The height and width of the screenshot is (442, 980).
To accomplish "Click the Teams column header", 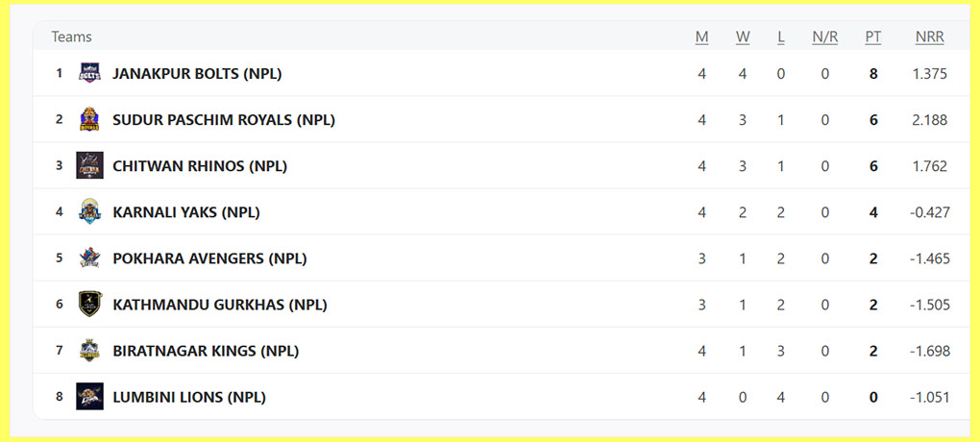I will (71, 37).
